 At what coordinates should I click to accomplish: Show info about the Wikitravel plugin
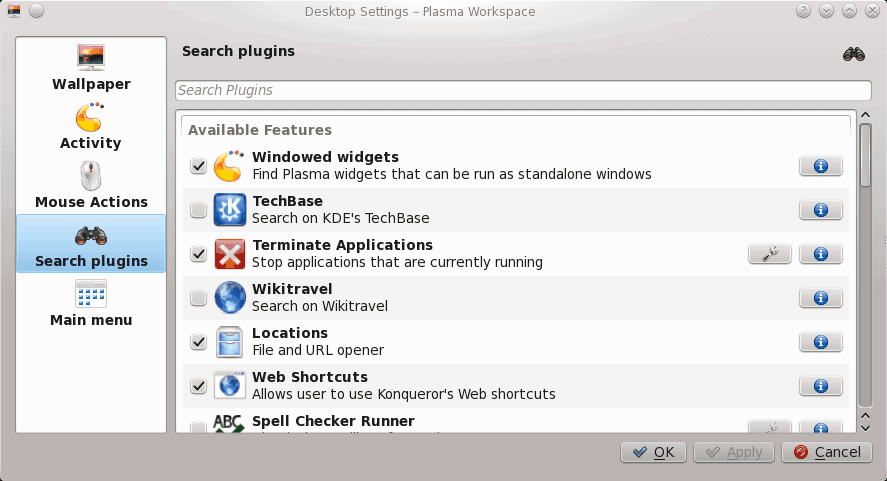[x=820, y=298]
